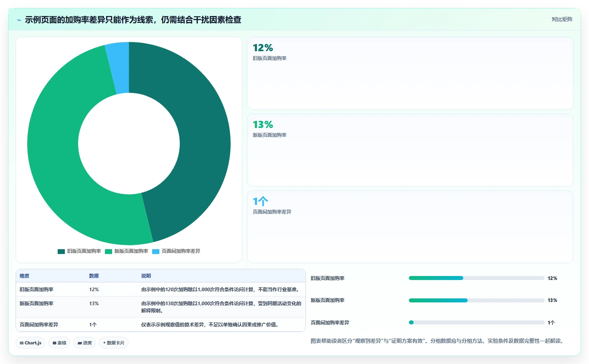Click the explanation mentioning 120次加购
The image size is (589, 364).
point(220,290)
